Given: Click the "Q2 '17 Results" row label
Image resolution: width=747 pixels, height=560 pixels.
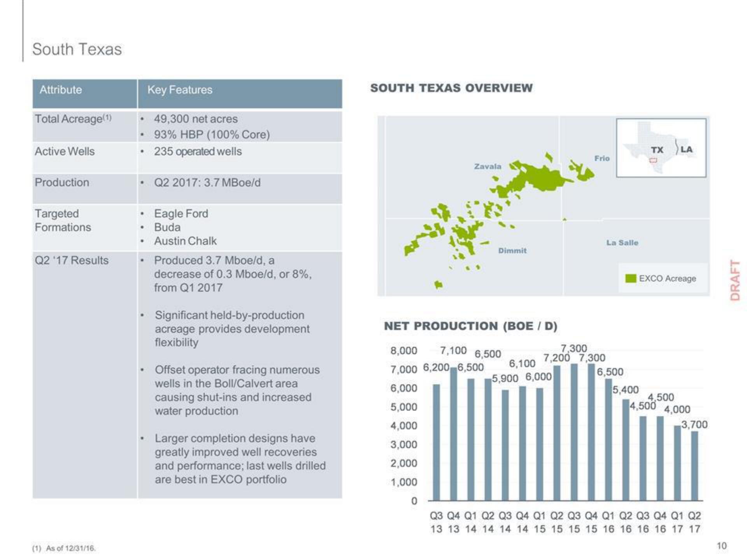Looking at the screenshot, I should [72, 260].
